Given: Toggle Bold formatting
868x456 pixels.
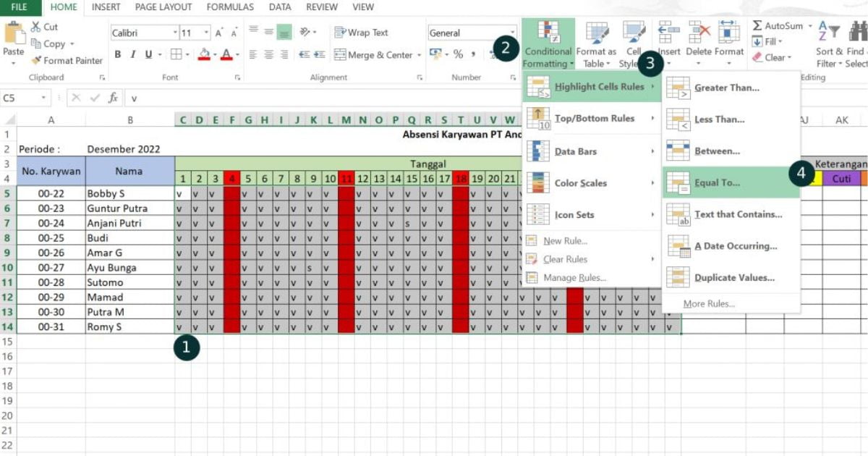Looking at the screenshot, I should pos(118,54).
